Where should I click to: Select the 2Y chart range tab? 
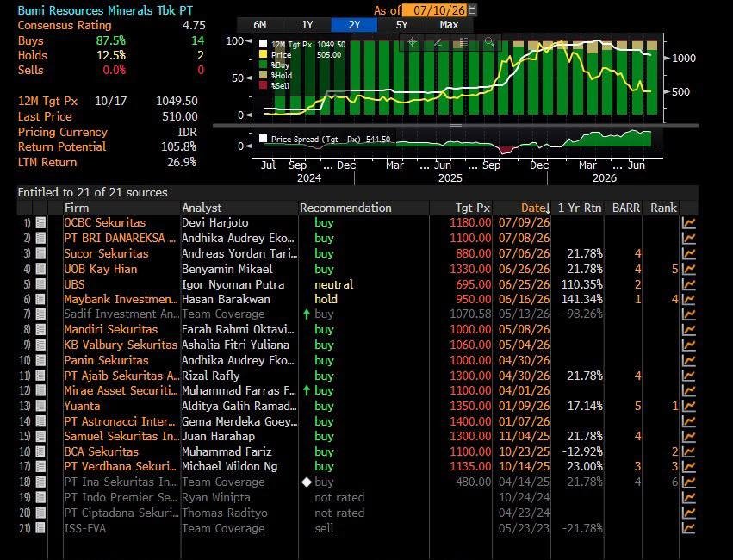click(354, 25)
